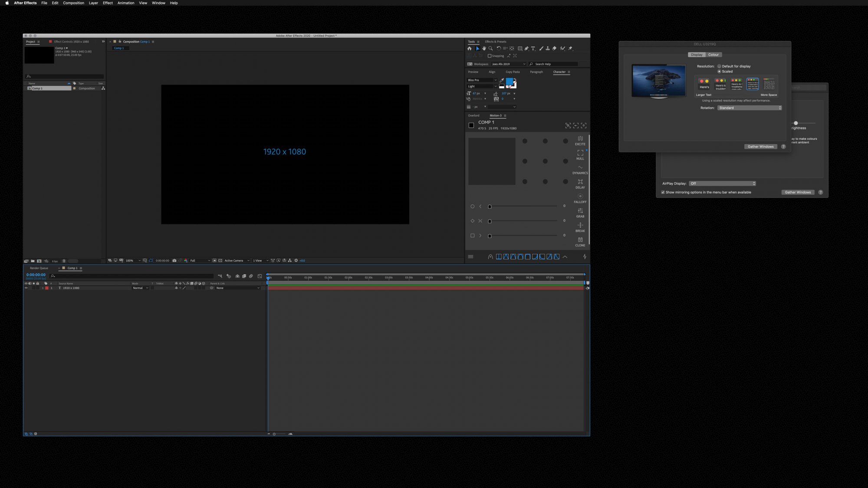Click the Character eyedropper icon
This screenshot has width=868, height=488.
tap(502, 81)
